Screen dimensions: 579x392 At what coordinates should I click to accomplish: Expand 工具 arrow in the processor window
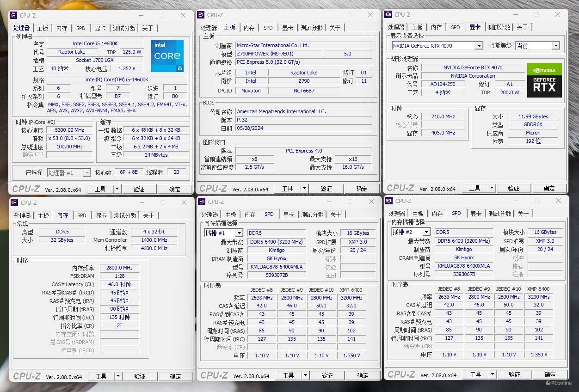[117, 189]
